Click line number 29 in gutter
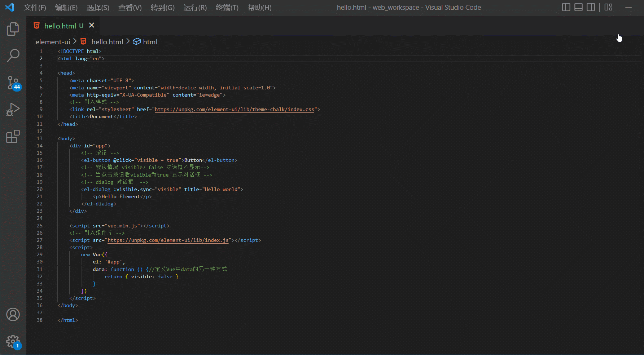This screenshot has width=644, height=355. (x=40, y=254)
